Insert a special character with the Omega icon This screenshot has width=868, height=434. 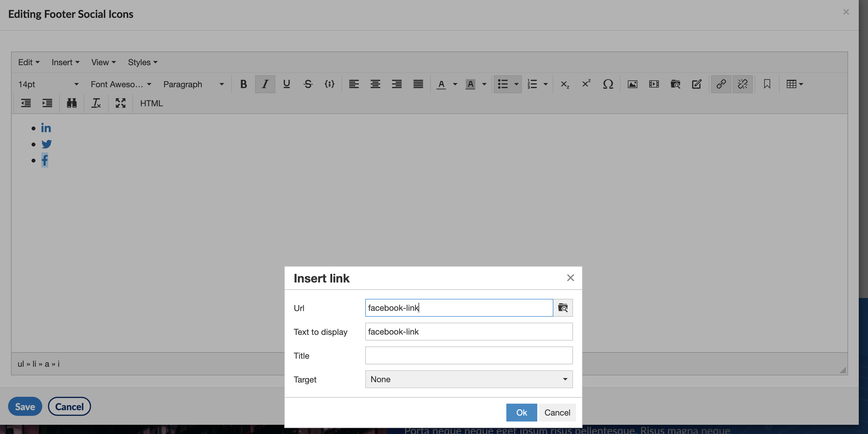point(608,84)
